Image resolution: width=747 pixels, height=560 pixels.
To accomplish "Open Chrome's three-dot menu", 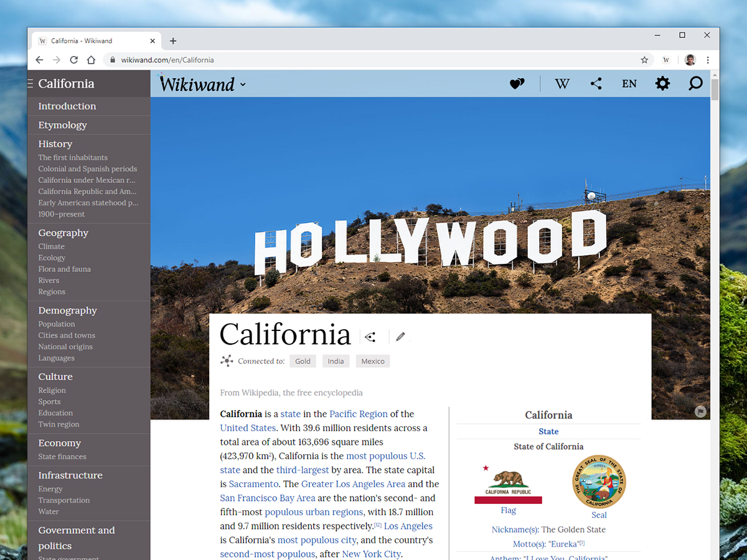I will click(708, 60).
